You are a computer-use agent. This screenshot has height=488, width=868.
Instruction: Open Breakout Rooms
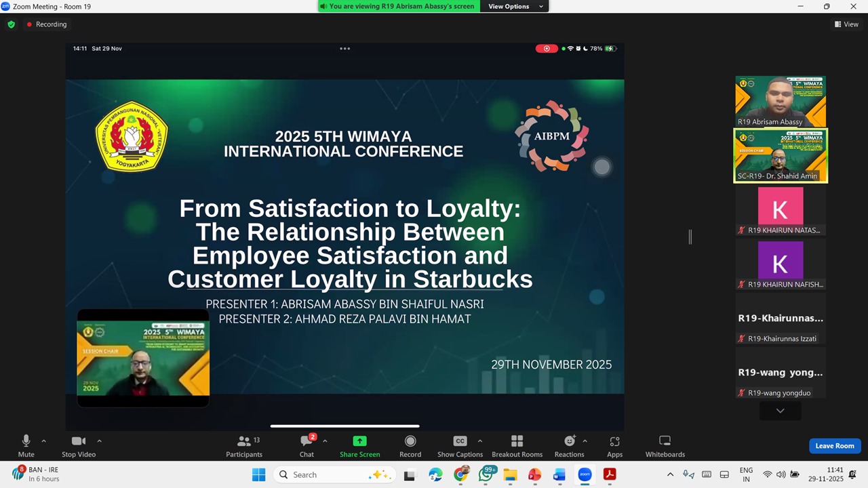click(517, 446)
